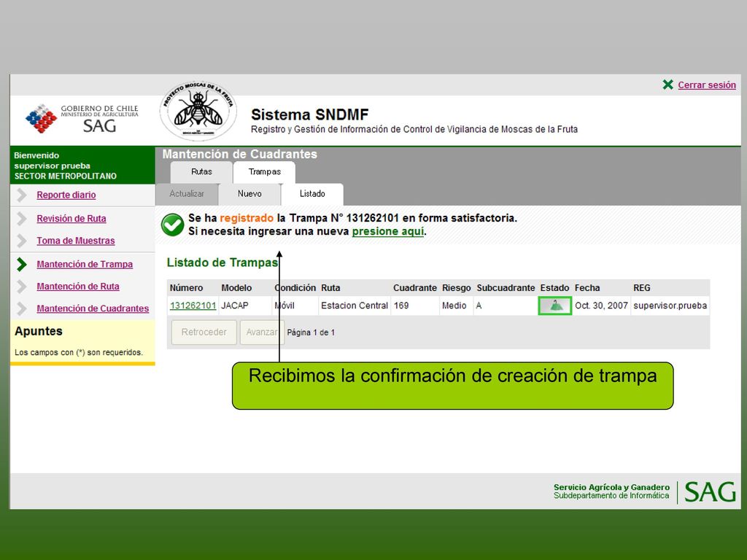Image resolution: width=747 pixels, height=560 pixels.
Task: Switch to the Rutas tab
Action: pyautogui.click(x=201, y=172)
